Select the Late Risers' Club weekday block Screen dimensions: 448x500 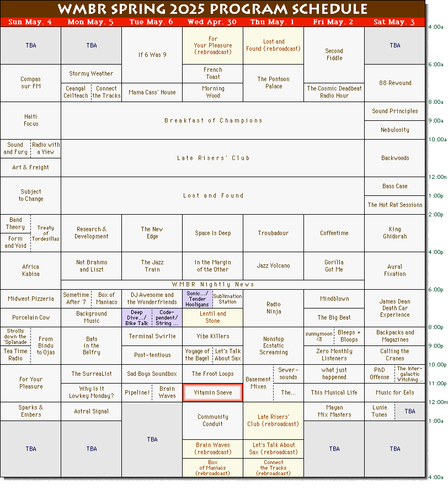coord(212,158)
